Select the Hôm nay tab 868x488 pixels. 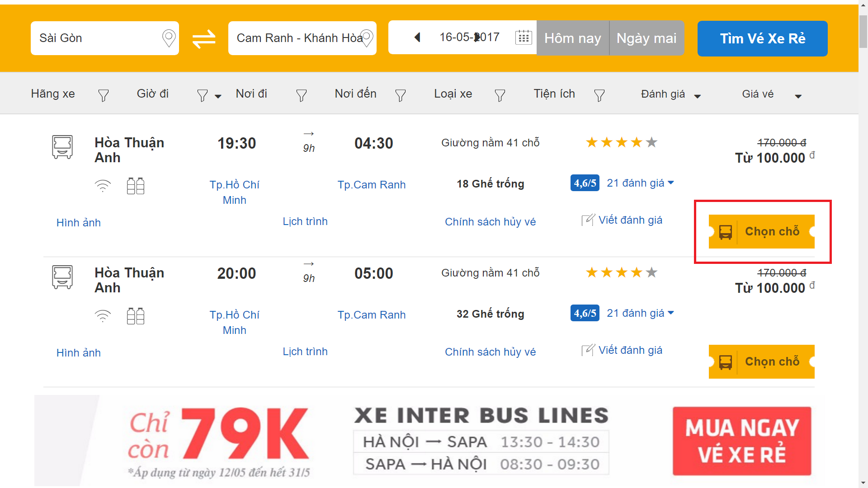click(572, 38)
